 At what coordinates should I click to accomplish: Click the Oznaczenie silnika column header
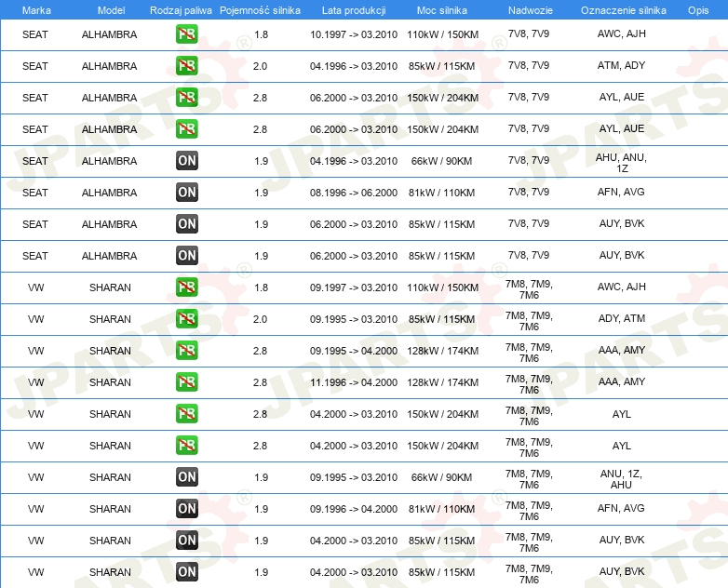(x=624, y=10)
